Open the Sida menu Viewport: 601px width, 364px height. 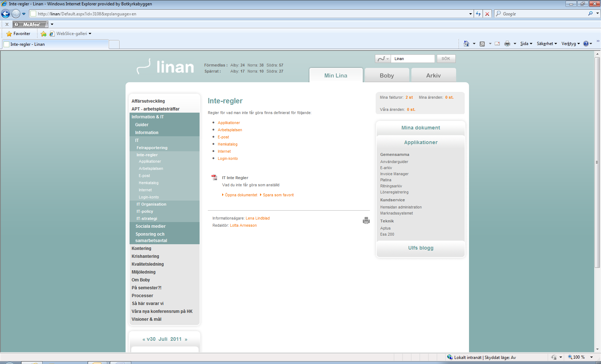pos(526,44)
